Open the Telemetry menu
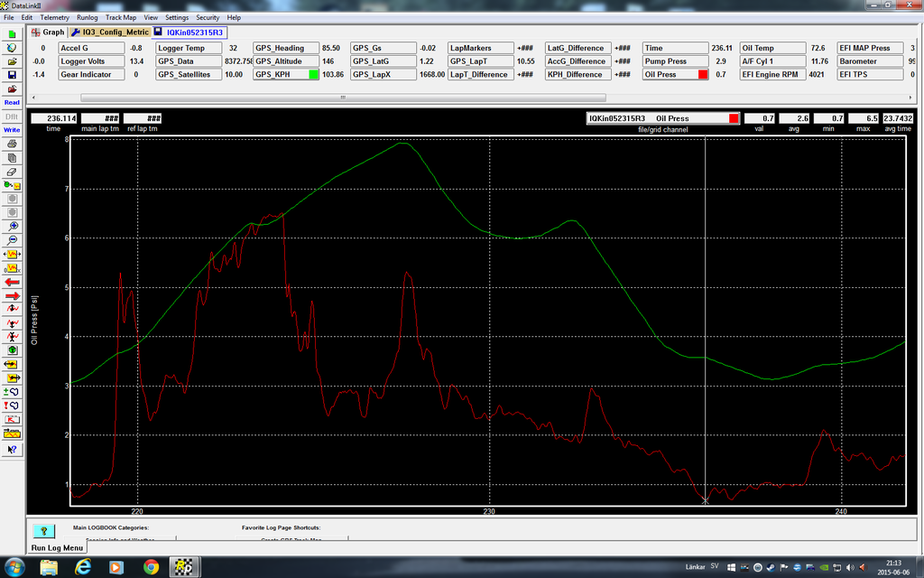 pyautogui.click(x=54, y=17)
